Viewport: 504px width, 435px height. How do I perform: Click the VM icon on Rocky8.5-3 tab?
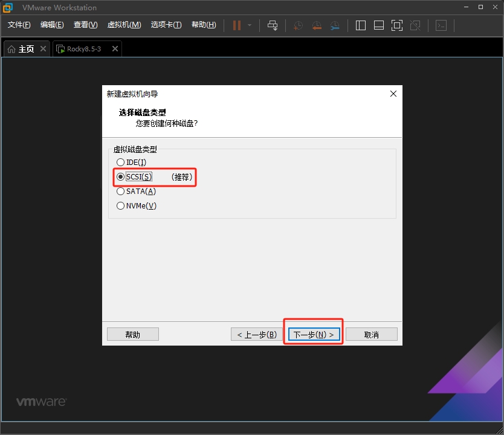point(60,49)
